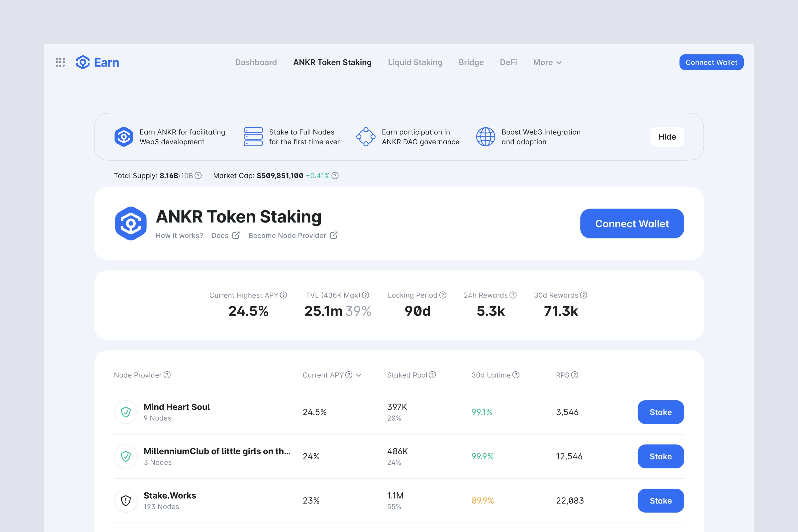This screenshot has width=798, height=532.
Task: Show 24h Rewards info icon
Action: click(513, 295)
